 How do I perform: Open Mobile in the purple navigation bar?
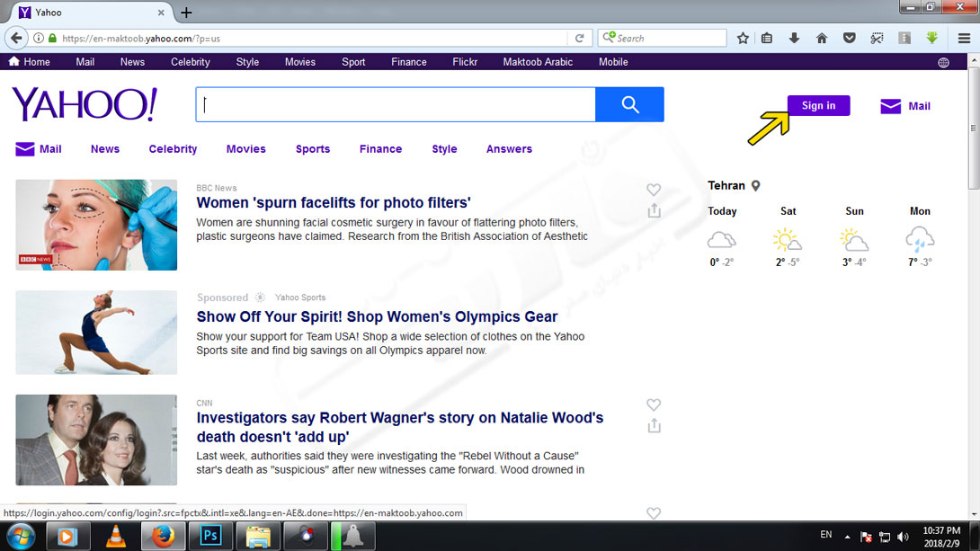[613, 62]
